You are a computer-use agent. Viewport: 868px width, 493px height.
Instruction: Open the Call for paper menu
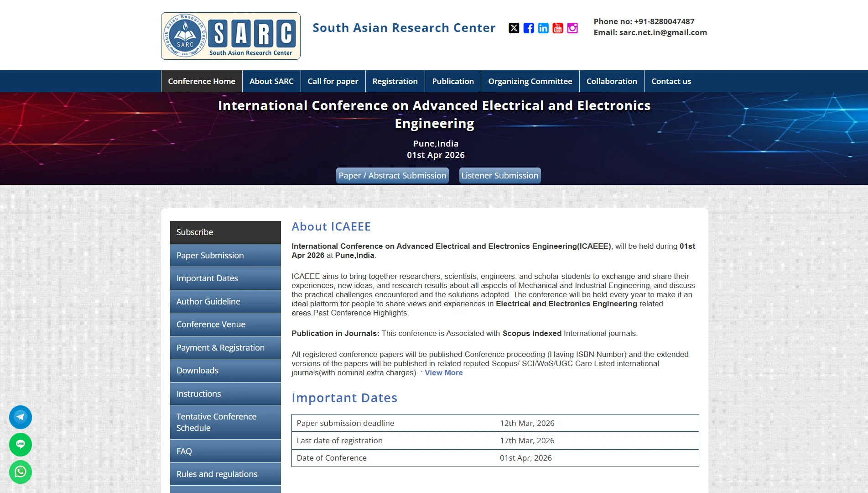pos(333,81)
